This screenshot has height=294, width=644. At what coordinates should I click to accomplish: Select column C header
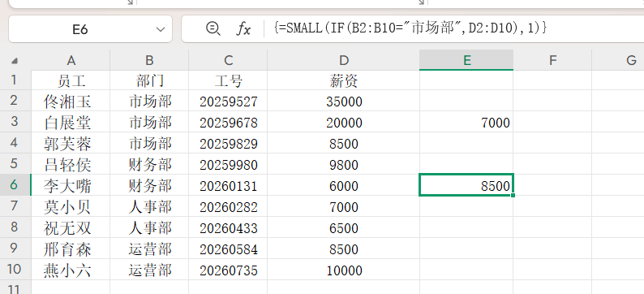pyautogui.click(x=228, y=60)
